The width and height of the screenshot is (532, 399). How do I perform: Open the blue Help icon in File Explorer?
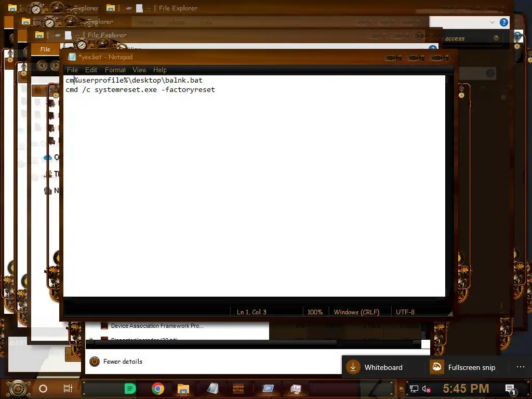point(504,23)
